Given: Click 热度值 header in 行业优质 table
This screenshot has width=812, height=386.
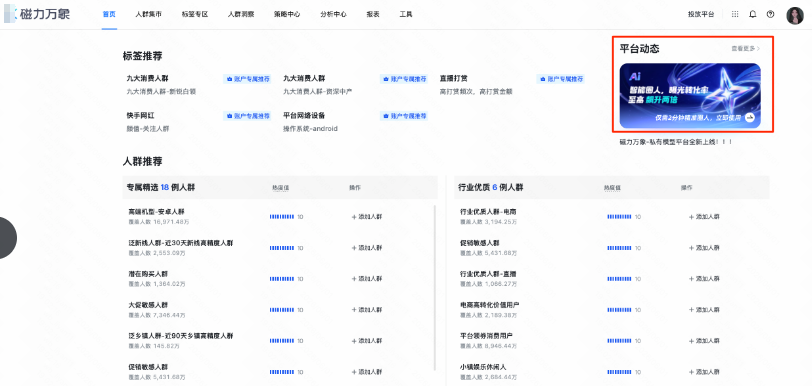Looking at the screenshot, I should pos(612,187).
